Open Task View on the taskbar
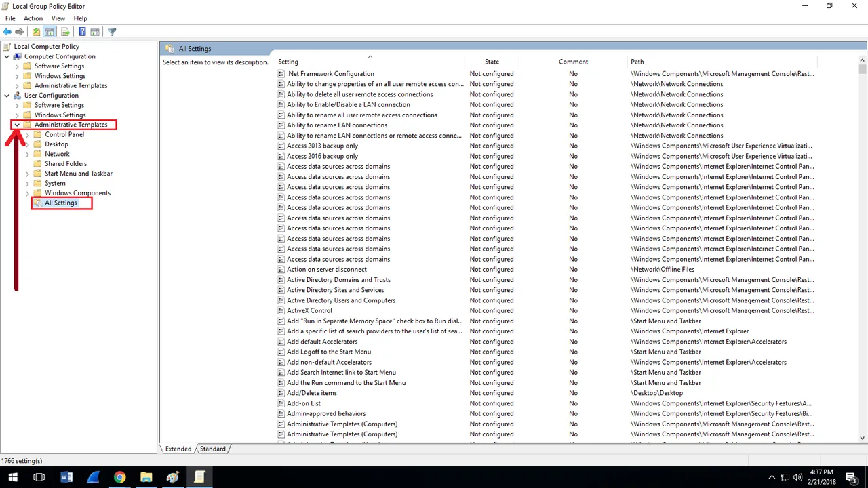 (x=39, y=477)
